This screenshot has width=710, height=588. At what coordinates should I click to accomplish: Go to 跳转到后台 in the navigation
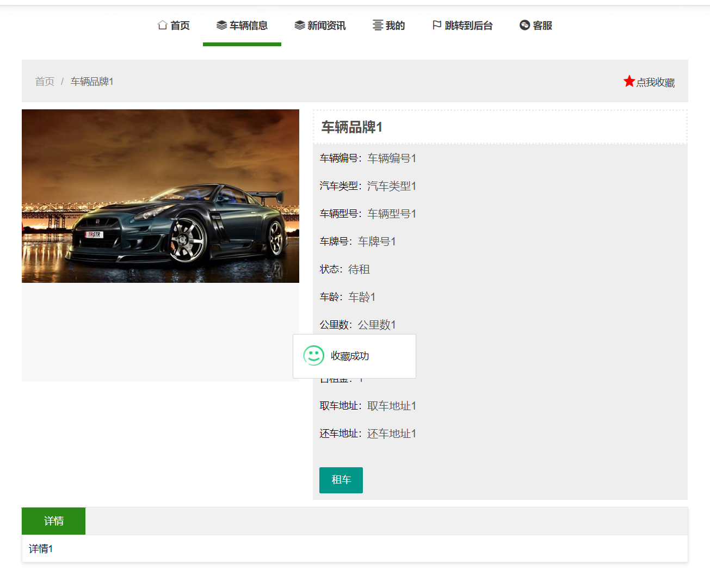coord(462,26)
